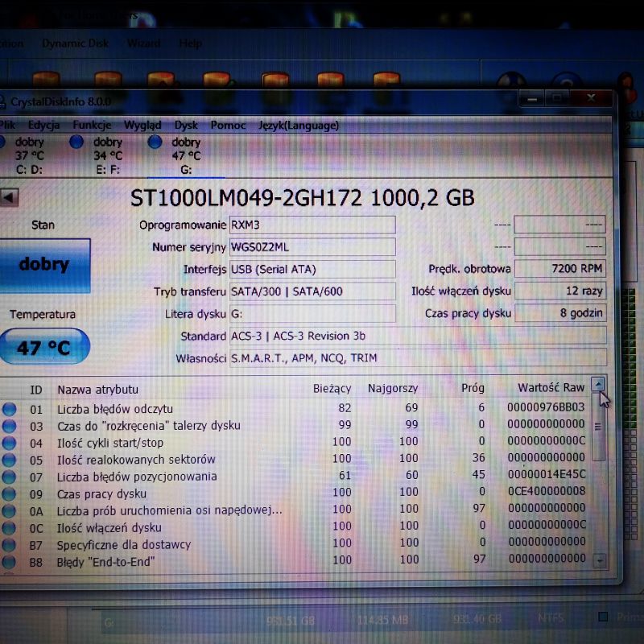
Task: Select the Czas pracy dysku attribute row
Action: tap(295, 493)
